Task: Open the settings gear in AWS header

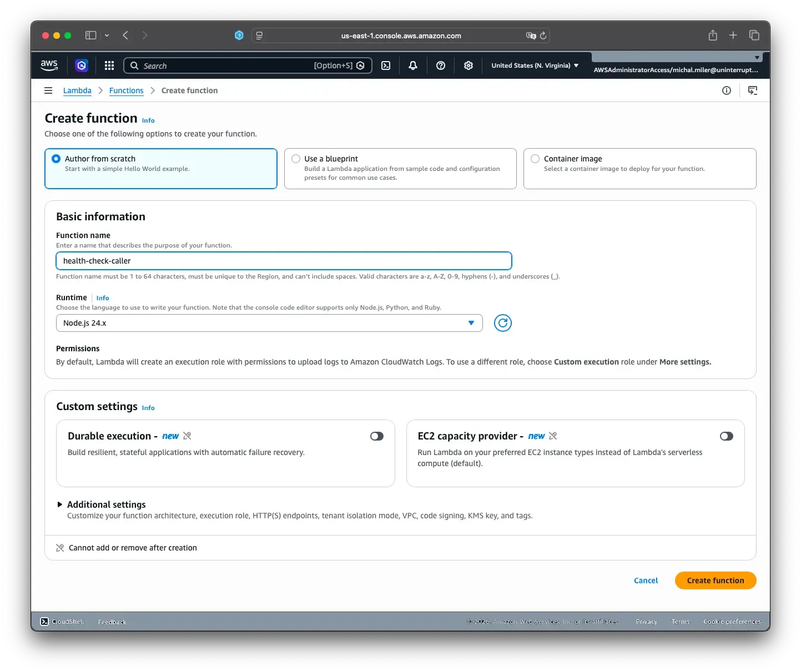Action: 468,65
